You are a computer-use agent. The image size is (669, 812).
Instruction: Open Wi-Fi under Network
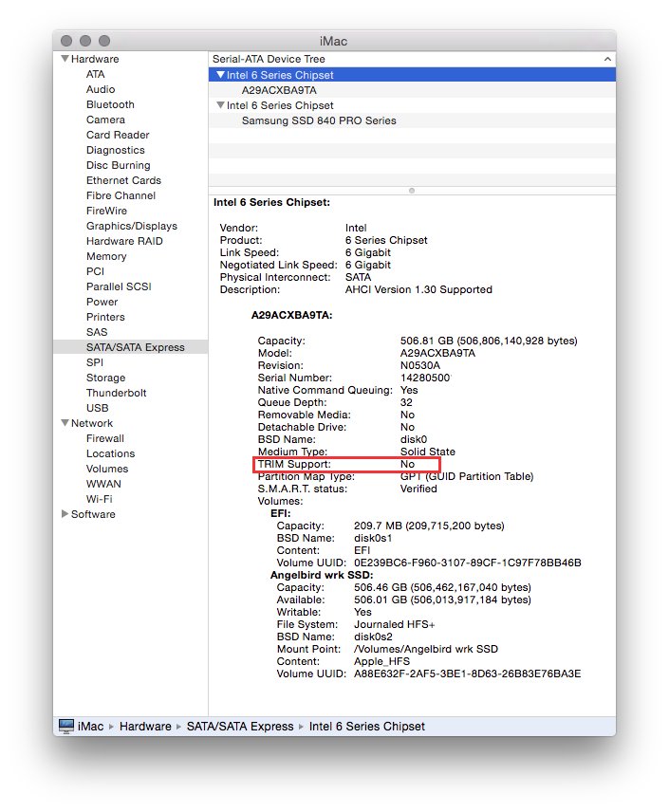click(x=99, y=499)
